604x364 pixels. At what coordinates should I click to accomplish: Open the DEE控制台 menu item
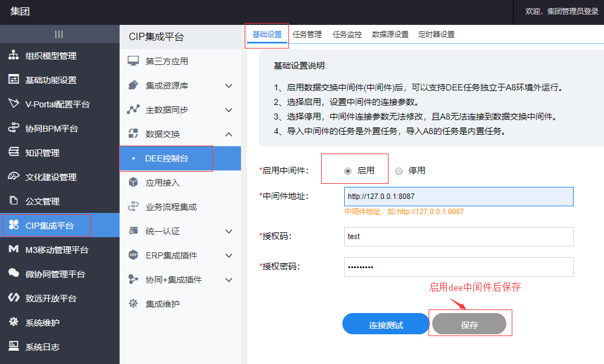[x=180, y=158]
